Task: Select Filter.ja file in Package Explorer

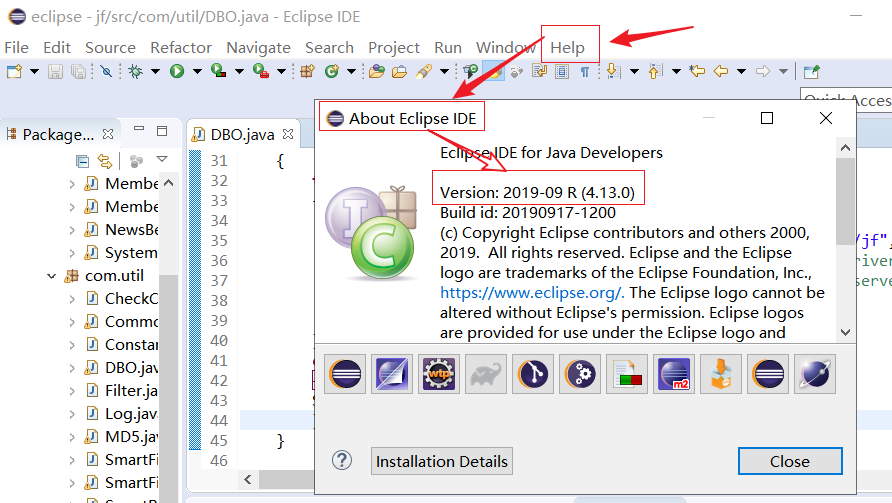Action: (x=131, y=391)
